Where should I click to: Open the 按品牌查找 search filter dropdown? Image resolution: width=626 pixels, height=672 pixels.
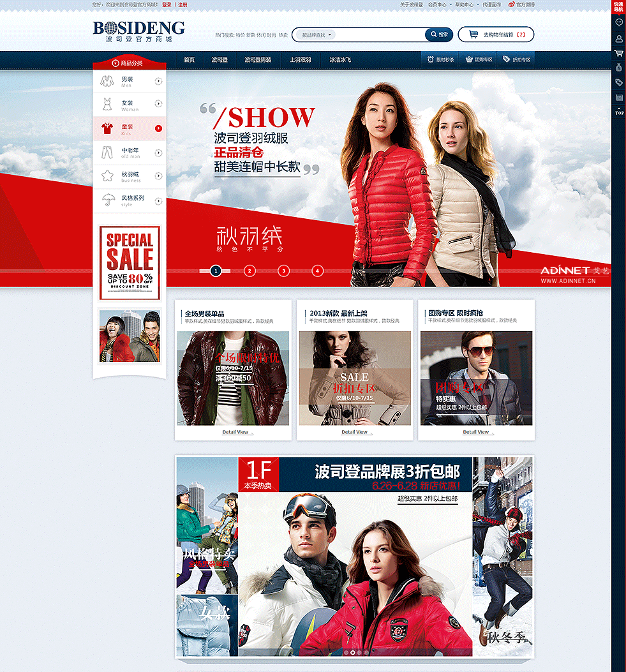(317, 34)
